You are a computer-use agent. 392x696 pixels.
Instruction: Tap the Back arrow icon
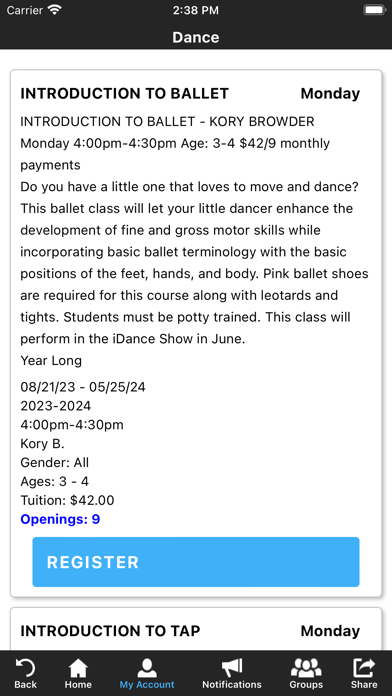point(25,667)
